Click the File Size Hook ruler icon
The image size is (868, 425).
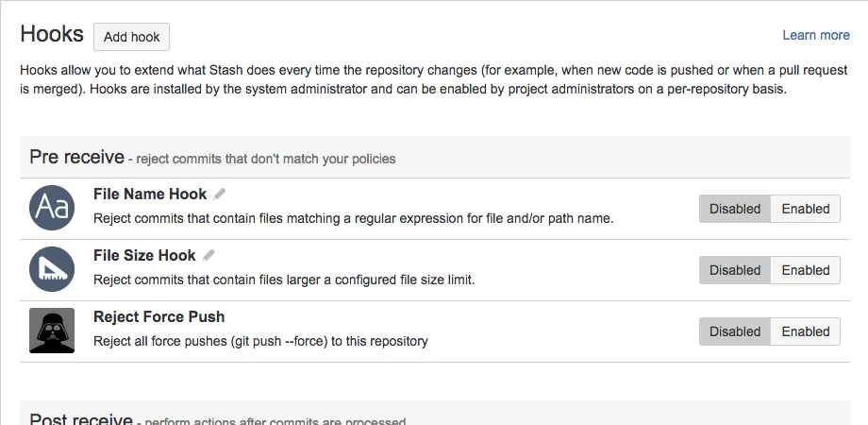[52, 270]
